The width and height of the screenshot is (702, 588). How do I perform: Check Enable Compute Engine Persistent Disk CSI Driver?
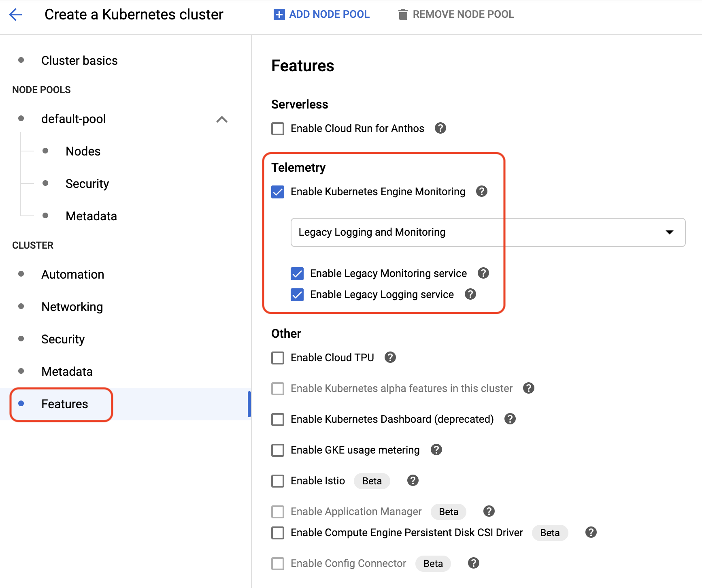point(278,533)
